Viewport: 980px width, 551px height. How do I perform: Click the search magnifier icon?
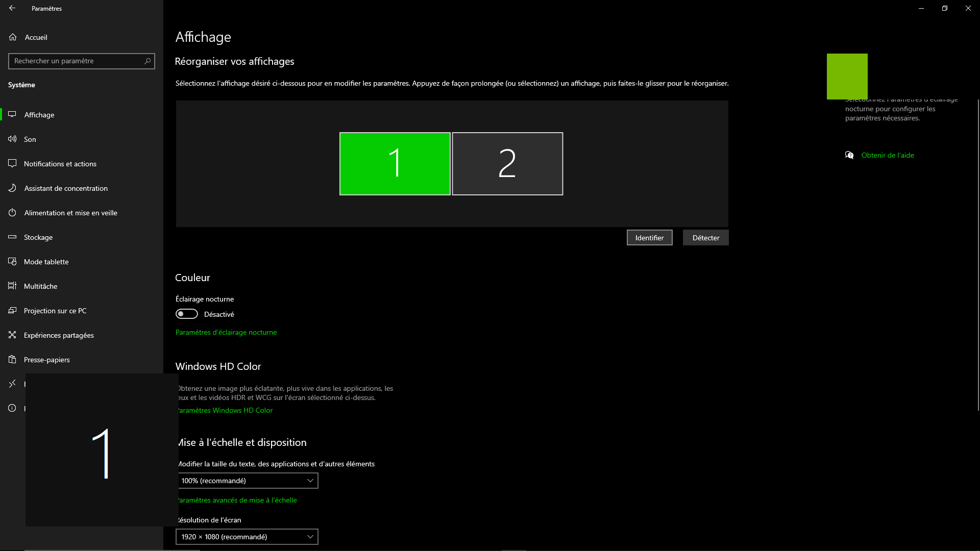pos(148,61)
